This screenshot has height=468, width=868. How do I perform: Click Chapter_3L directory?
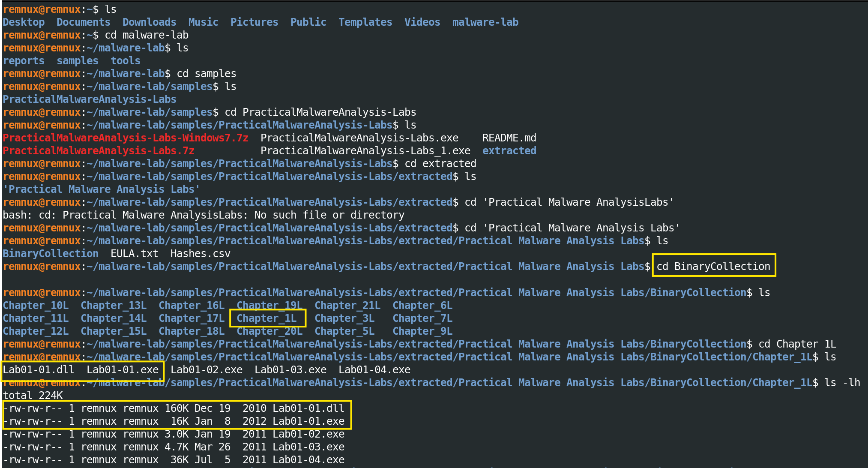344,318
